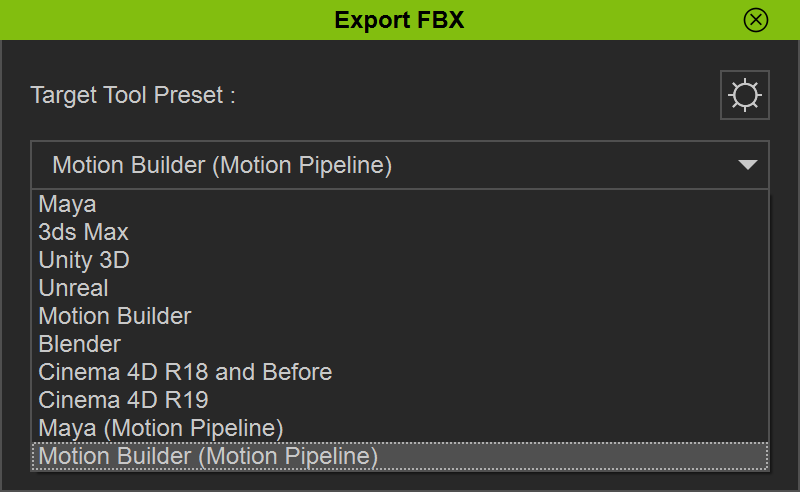Choose the plain Motion Builder preset
The height and width of the screenshot is (492, 800).
coord(115,316)
